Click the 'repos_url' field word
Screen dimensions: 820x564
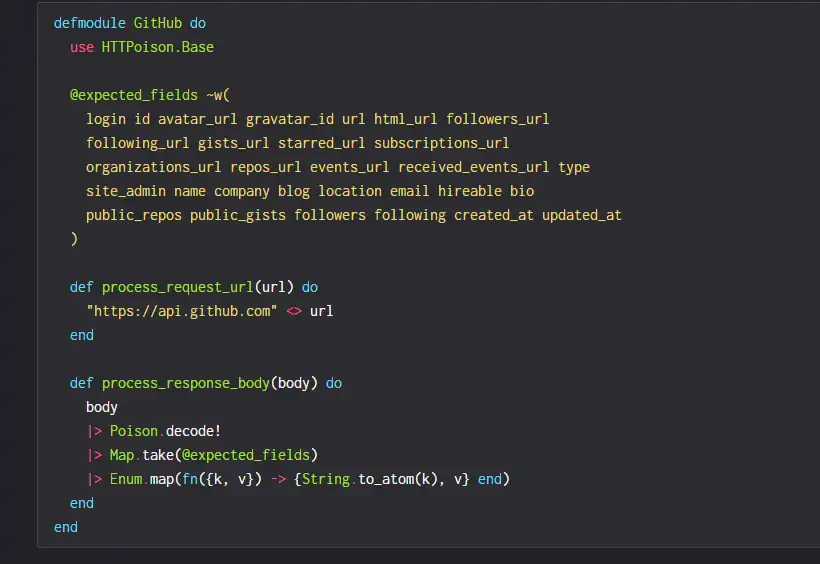(x=266, y=167)
